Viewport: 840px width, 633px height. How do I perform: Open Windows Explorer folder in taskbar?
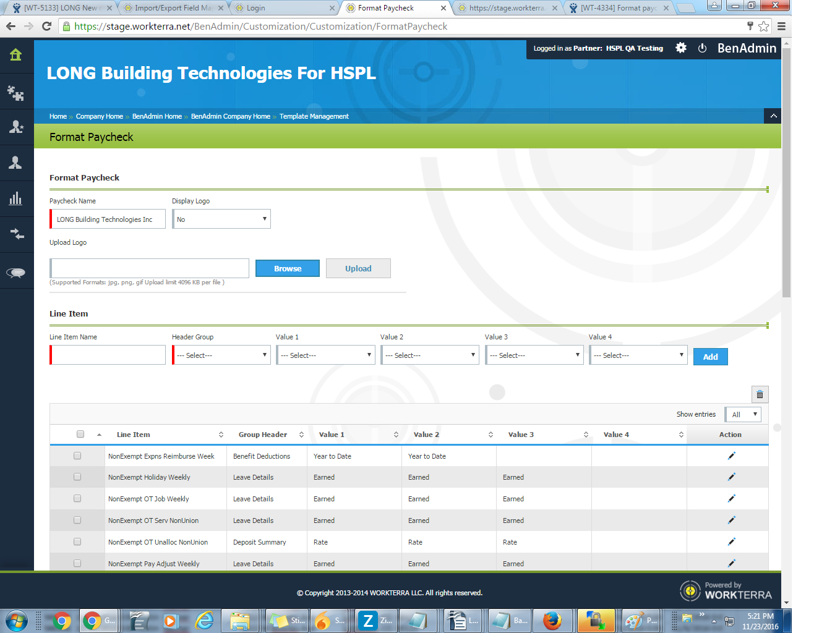tap(239, 620)
